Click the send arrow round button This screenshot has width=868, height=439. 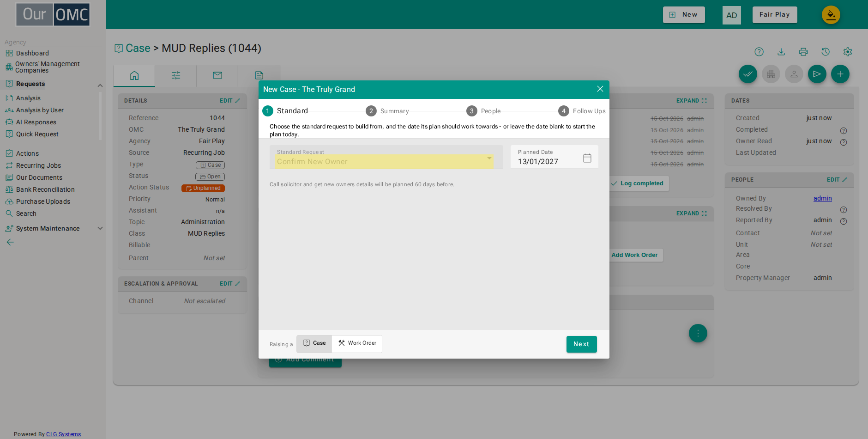(x=817, y=74)
